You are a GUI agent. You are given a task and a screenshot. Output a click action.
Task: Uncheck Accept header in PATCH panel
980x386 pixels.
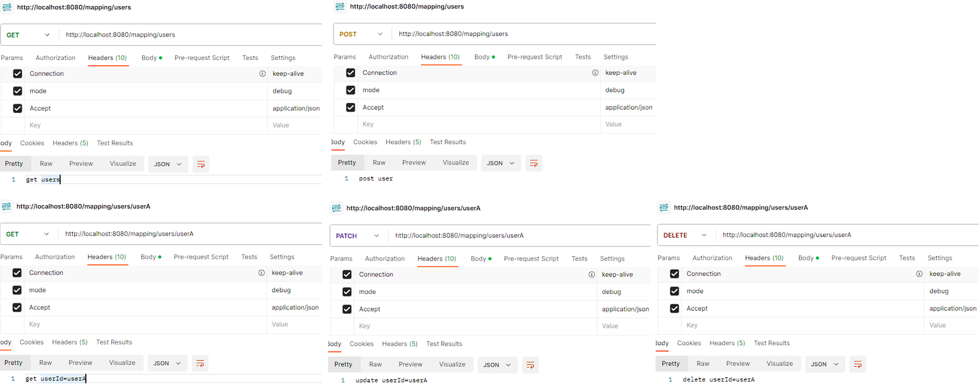pyautogui.click(x=347, y=309)
